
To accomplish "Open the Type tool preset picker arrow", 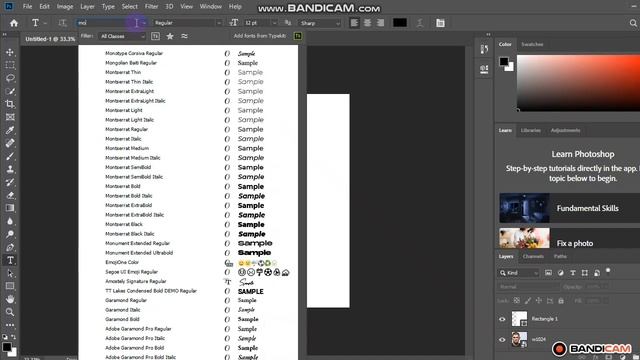I will (x=45, y=23).
